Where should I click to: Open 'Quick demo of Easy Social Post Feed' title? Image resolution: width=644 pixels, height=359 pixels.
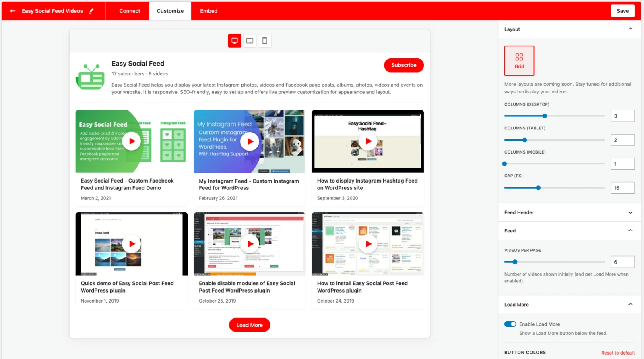[127, 287]
